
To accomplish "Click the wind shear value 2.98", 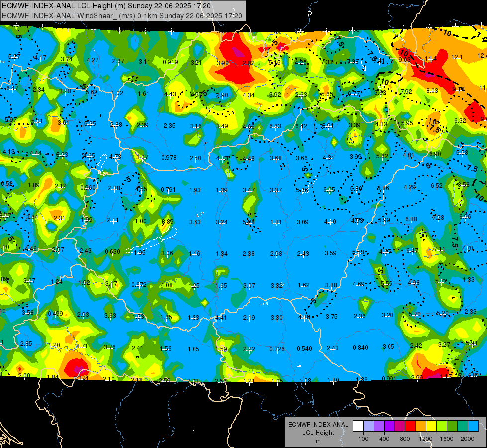I will 276,254.
